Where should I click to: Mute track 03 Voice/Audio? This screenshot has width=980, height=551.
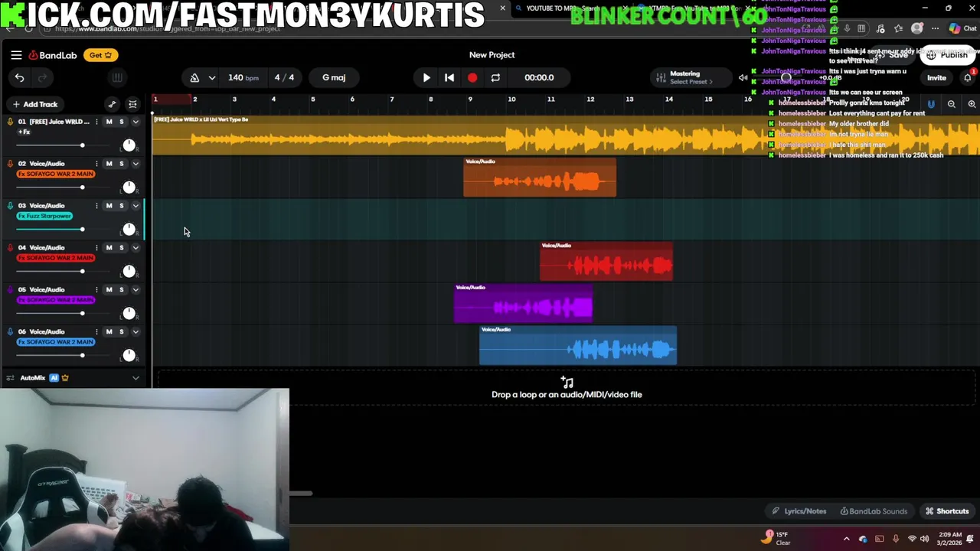(x=109, y=206)
